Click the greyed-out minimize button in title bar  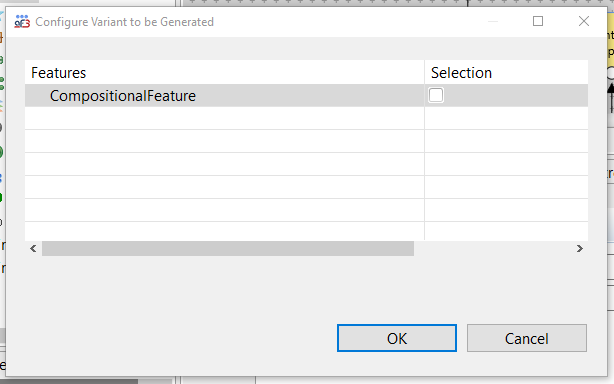point(493,21)
